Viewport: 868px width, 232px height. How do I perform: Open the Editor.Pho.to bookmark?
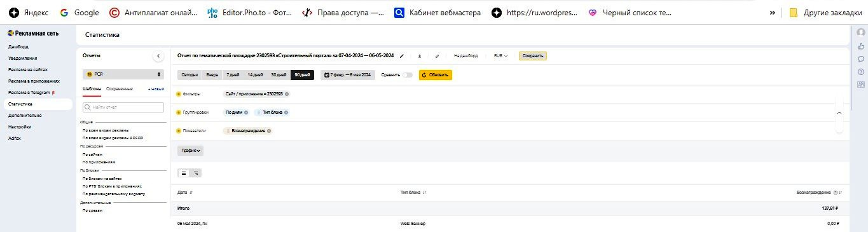250,12
